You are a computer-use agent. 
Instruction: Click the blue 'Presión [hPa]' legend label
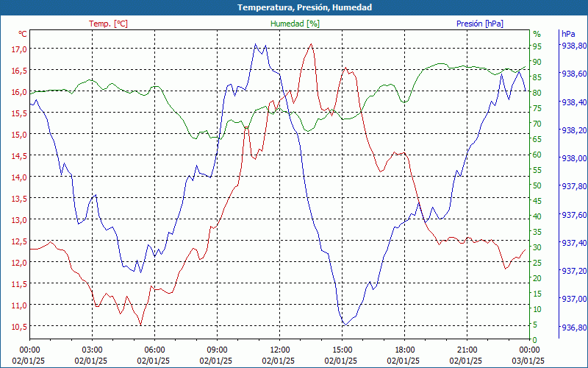point(480,24)
